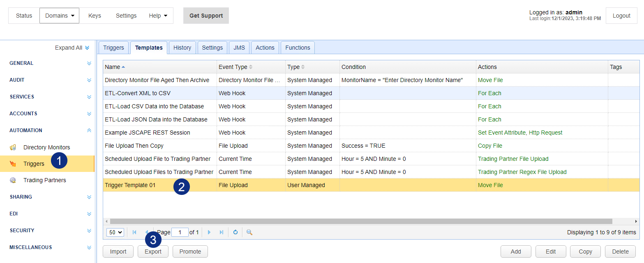Open the grid search magnifier
Image resolution: width=644 pixels, height=263 pixels.
[249, 232]
